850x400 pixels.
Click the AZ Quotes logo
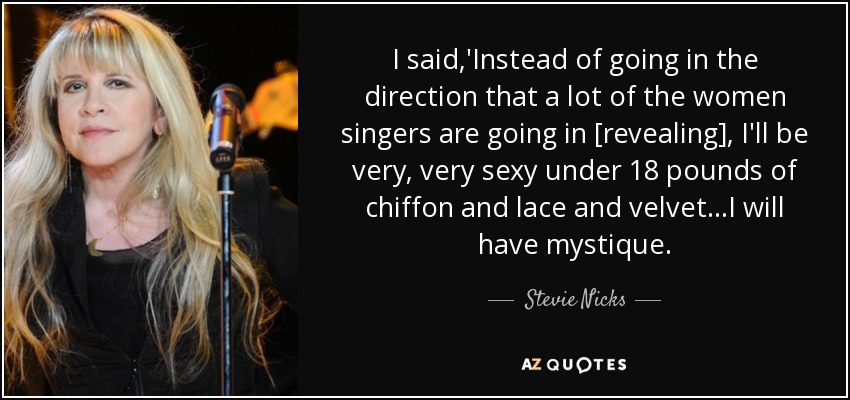coord(574,364)
